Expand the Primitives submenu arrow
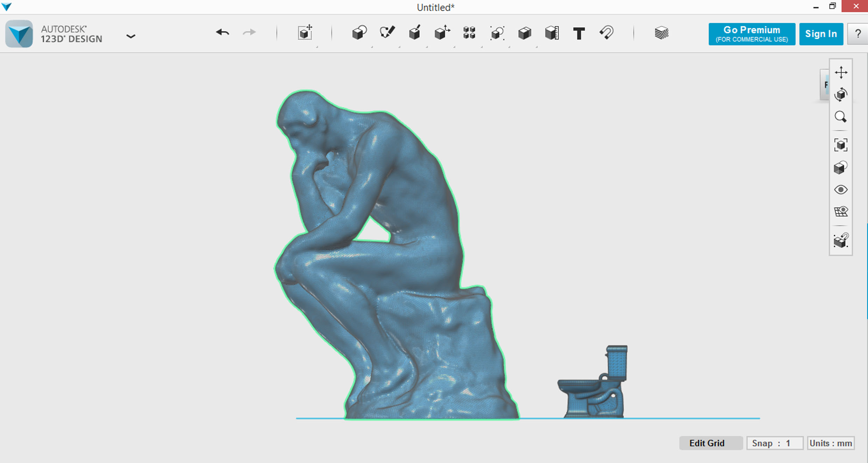Image resolution: width=868 pixels, height=463 pixels. [x=372, y=47]
